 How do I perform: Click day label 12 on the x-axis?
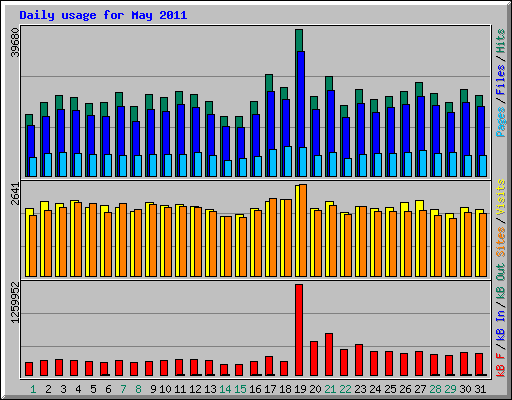(x=195, y=389)
